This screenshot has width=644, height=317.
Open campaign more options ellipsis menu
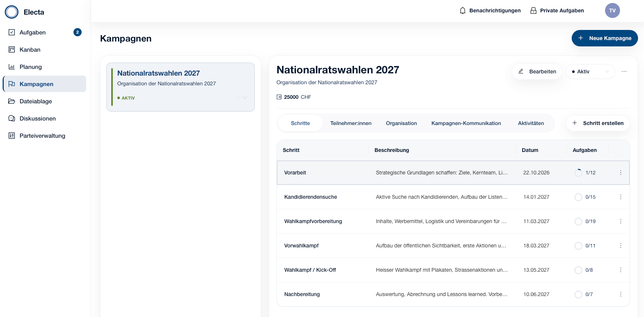pos(624,71)
